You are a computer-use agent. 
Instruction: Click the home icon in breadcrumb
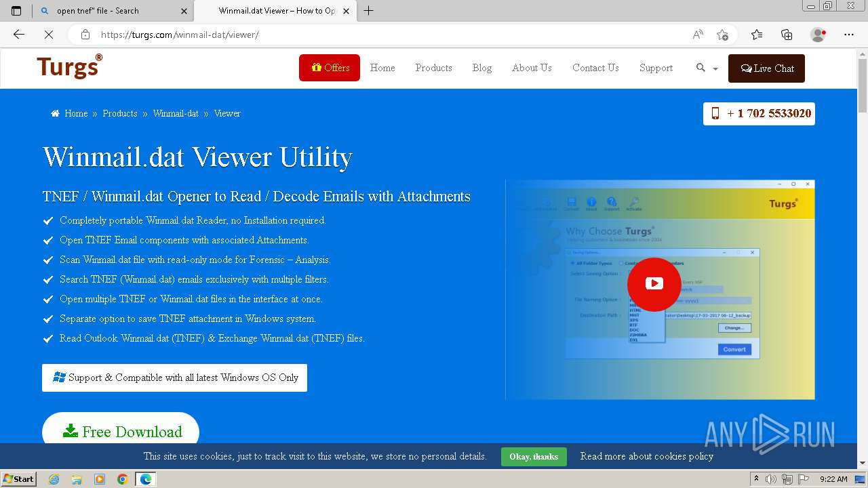click(55, 114)
